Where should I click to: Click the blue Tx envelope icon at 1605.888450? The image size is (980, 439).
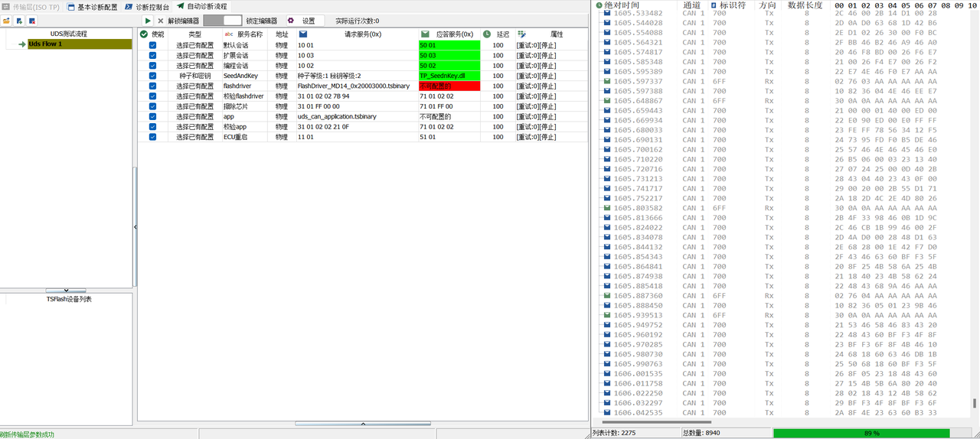point(607,306)
